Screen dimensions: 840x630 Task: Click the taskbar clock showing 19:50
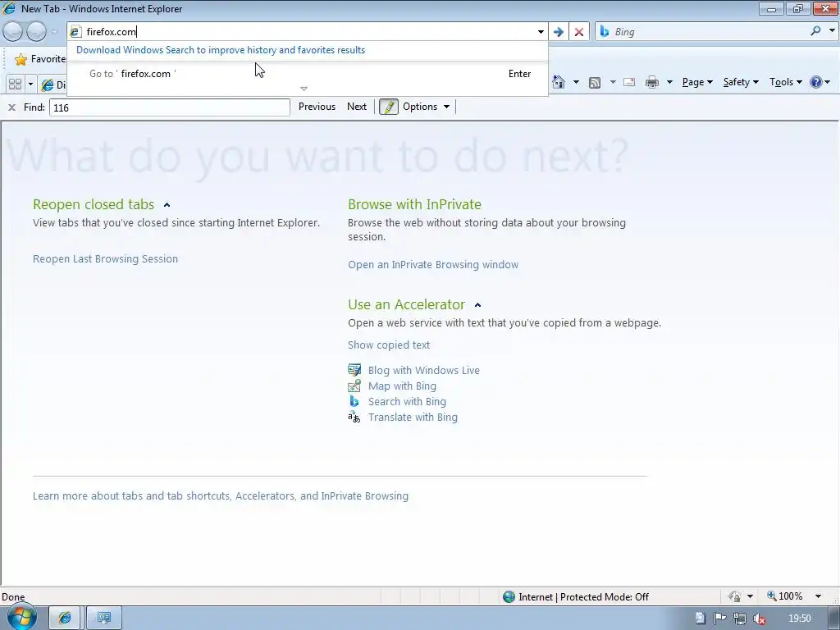pyautogui.click(x=799, y=619)
